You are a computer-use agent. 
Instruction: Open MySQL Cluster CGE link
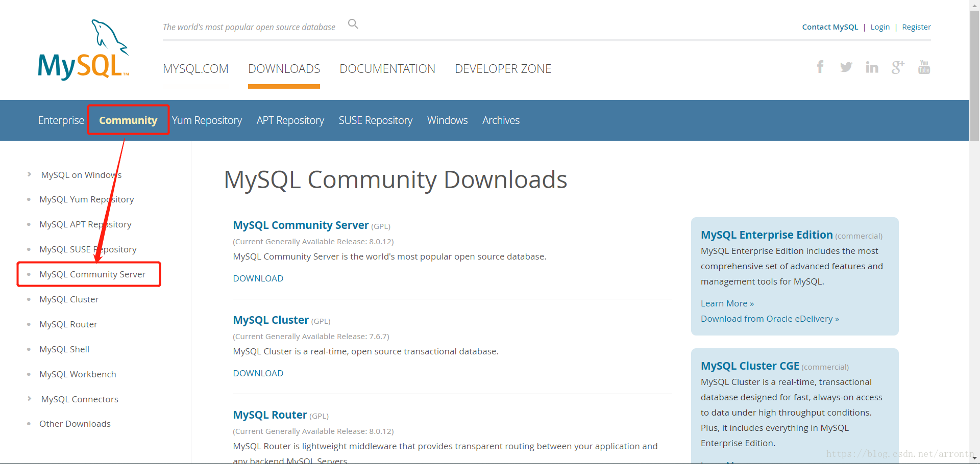(x=750, y=366)
